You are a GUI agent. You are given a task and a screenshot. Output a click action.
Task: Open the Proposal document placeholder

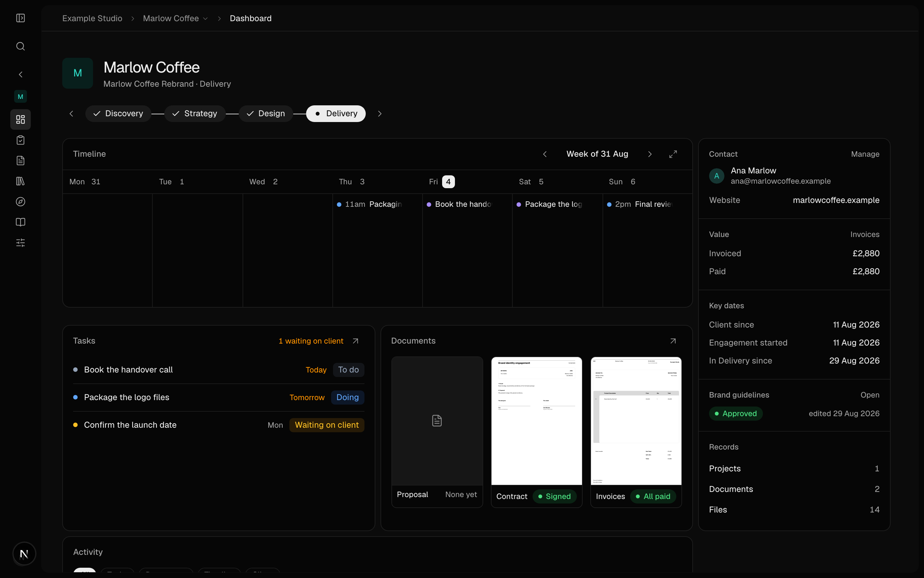[x=437, y=432]
